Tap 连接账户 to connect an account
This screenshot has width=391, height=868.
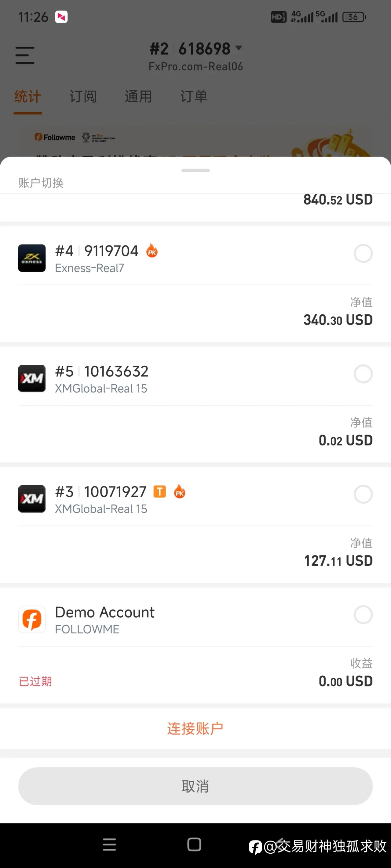coord(195,729)
